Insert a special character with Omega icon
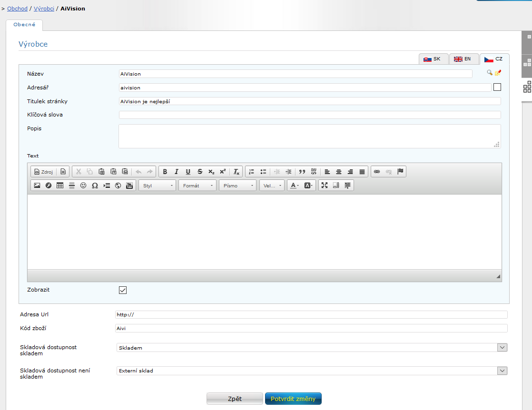Screen dimensions: 532x410 (95, 185)
